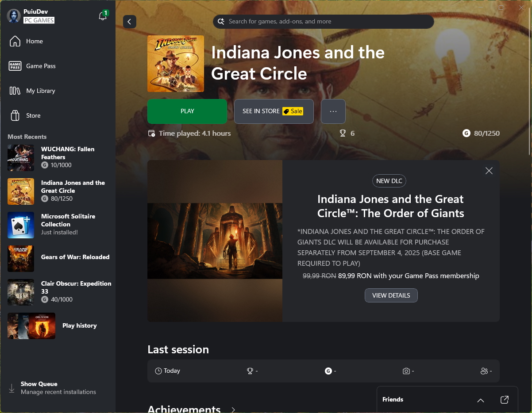The height and width of the screenshot is (413, 532).
Task: Open My Library section
Action: (40, 91)
